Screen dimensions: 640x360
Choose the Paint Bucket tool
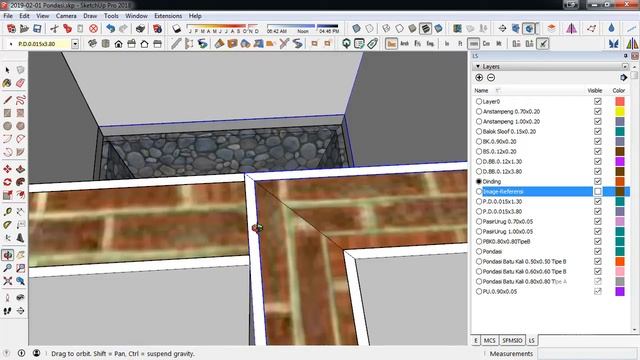pyautogui.click(x=7, y=83)
